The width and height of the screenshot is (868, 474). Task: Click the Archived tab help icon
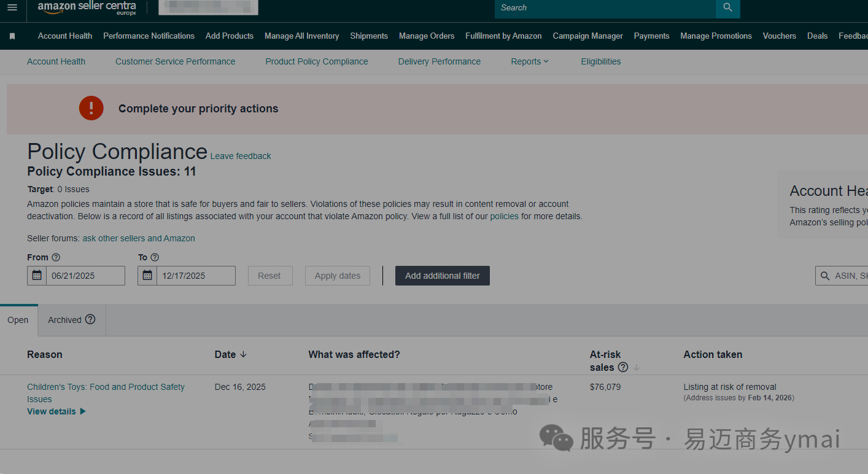coord(90,319)
